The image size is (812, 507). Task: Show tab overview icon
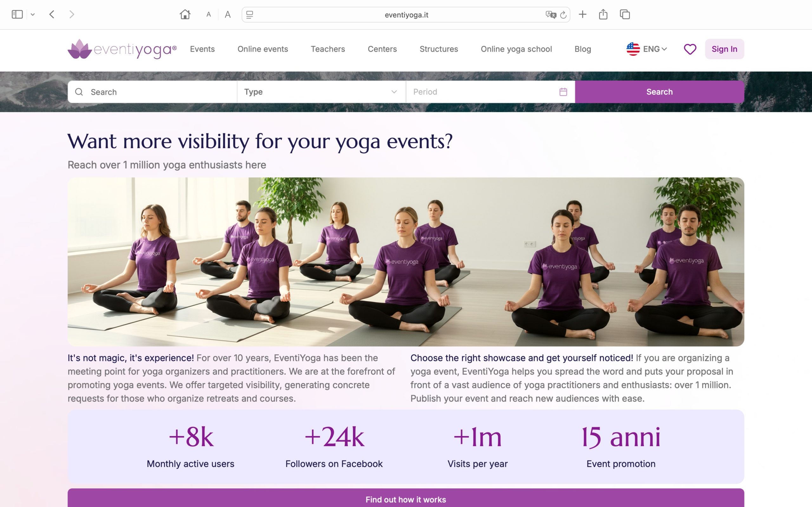coord(625,15)
